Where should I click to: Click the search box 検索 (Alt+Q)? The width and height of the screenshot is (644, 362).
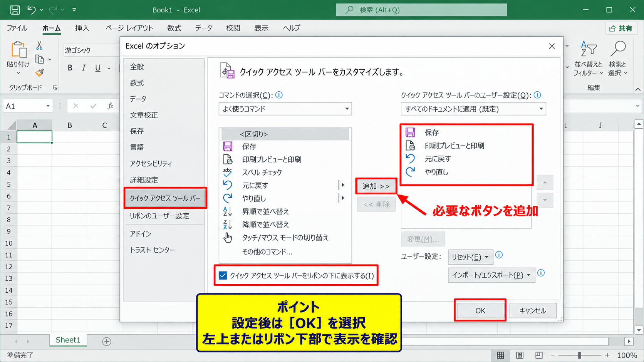click(421, 10)
